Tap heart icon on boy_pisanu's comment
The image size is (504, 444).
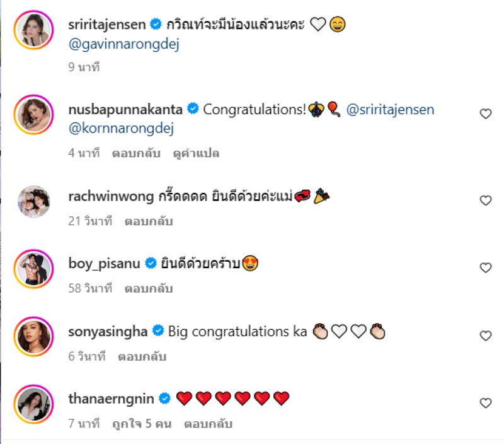485,267
